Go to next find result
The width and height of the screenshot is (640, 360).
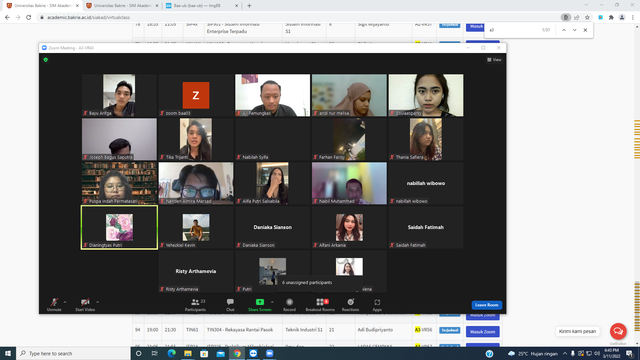pyautogui.click(x=574, y=30)
